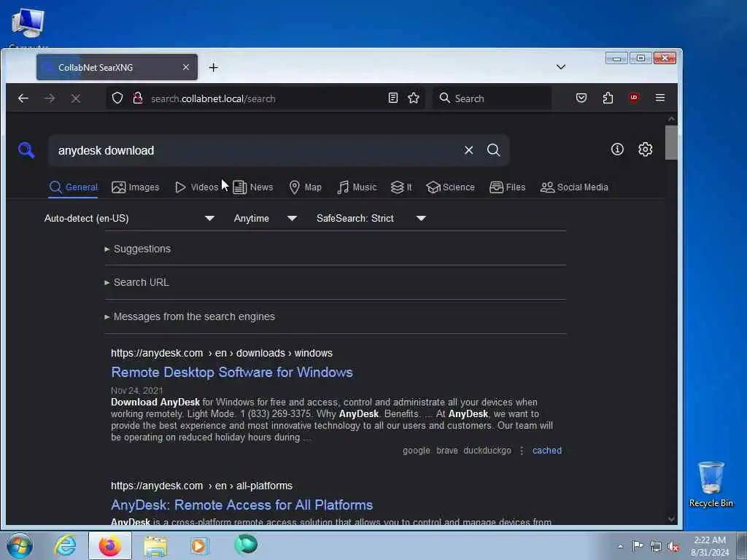The height and width of the screenshot is (560, 747).
Task: Click google engine label on first result
Action: [x=417, y=451]
